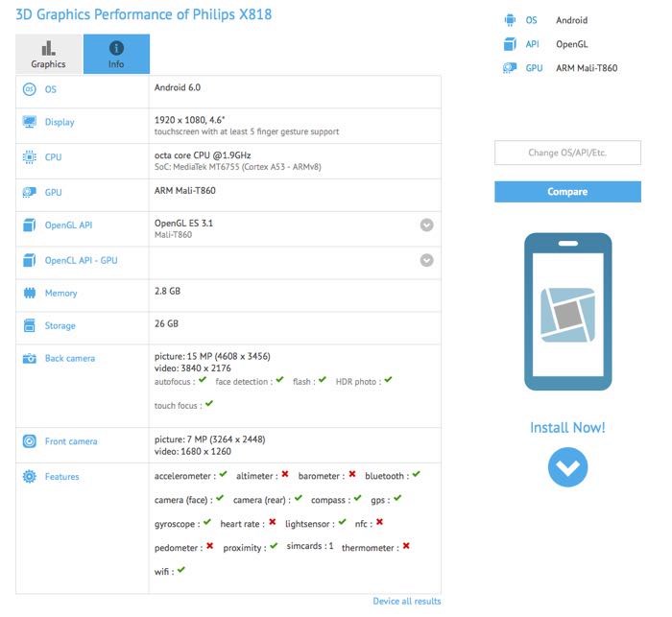
Task: Click the 1920 x 1080, 4.6" display value
Action: tap(189, 120)
